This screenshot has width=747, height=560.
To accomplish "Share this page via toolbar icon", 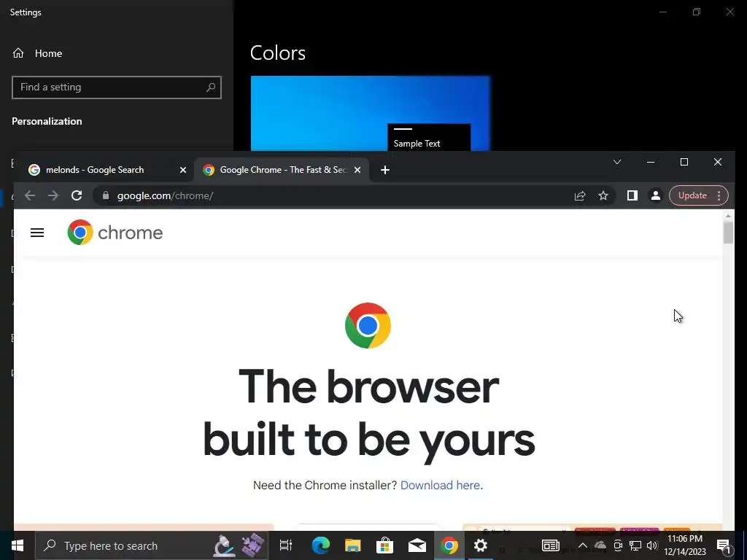I will pos(580,195).
